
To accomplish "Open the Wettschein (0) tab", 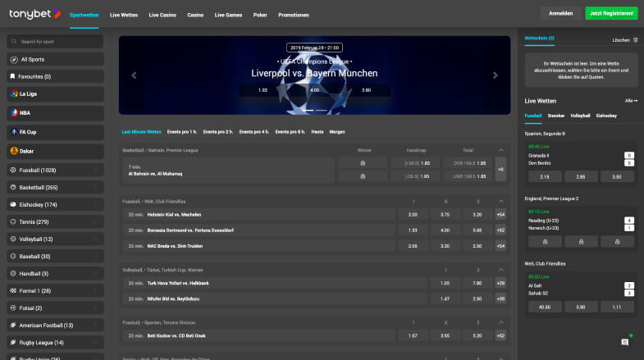I will (539, 39).
